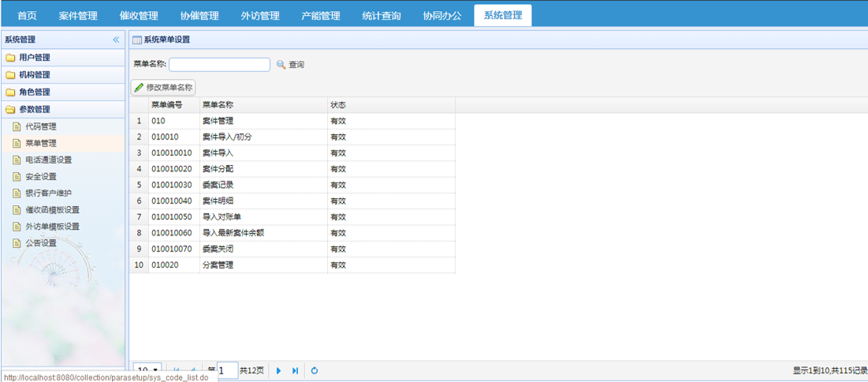Click the 菜单名称 search input field
Viewport: 868px width, 382px height.
[x=219, y=65]
